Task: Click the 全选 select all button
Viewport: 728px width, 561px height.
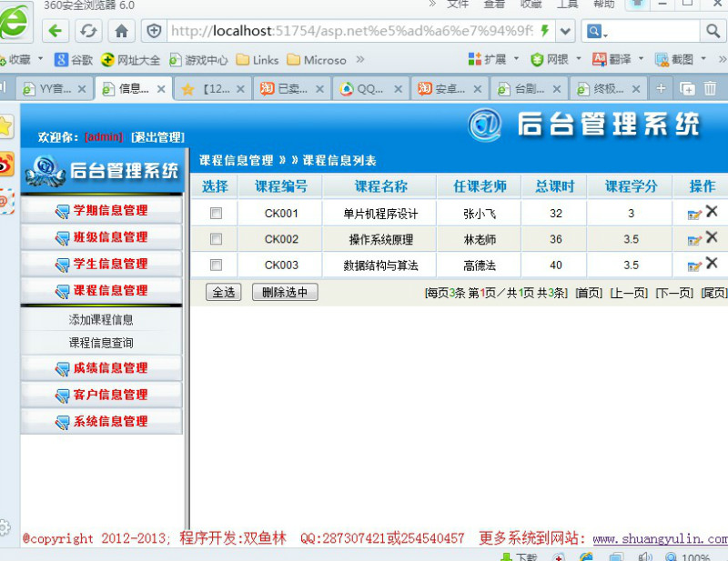Action: (223, 293)
